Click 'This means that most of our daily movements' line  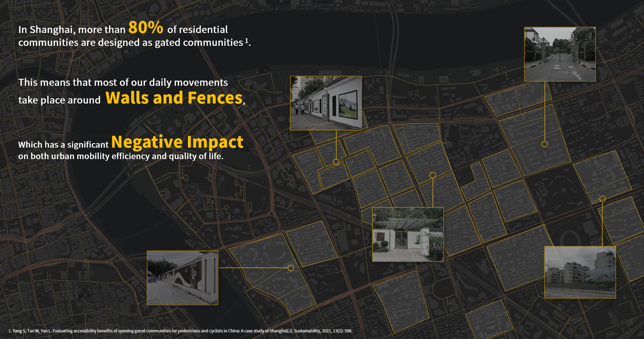click(123, 82)
